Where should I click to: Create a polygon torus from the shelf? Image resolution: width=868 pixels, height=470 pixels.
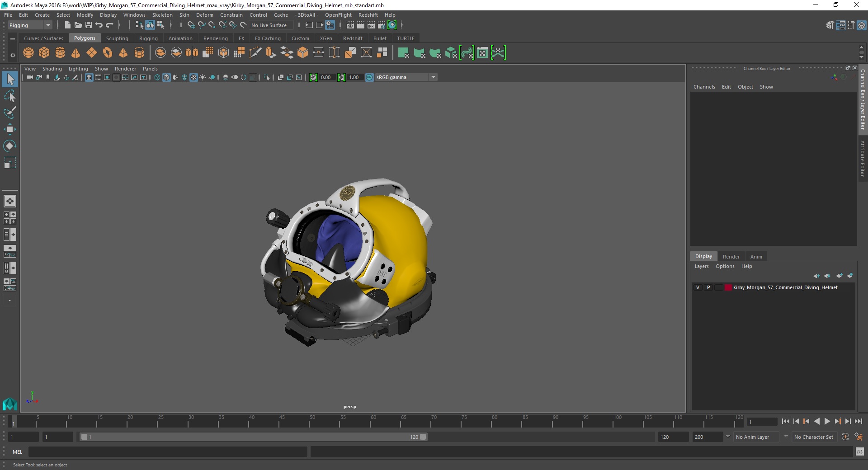pyautogui.click(x=108, y=53)
